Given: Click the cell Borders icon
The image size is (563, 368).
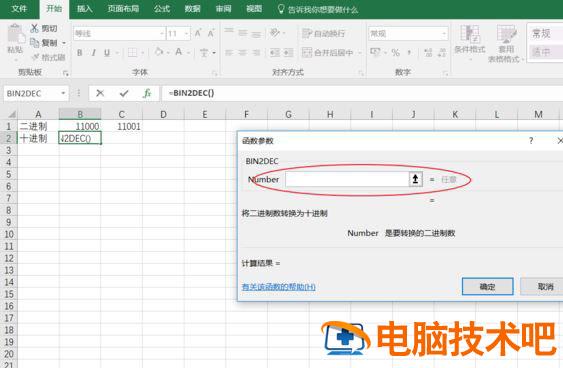Looking at the screenshot, I should pos(132,53).
